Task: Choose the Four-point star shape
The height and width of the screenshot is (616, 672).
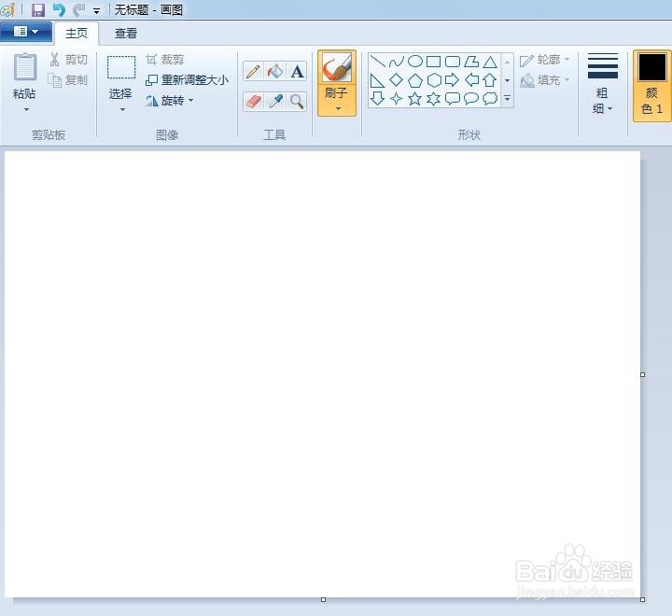Action: 396,99
